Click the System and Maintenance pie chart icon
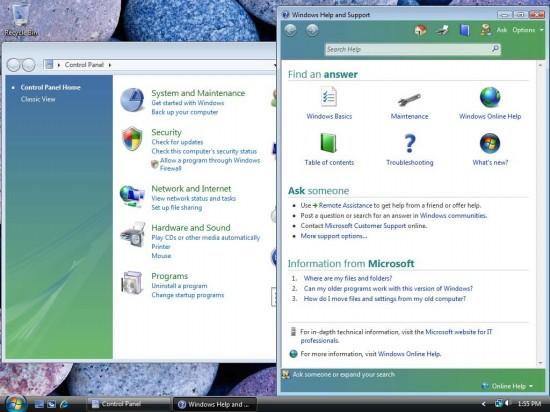 132,100
